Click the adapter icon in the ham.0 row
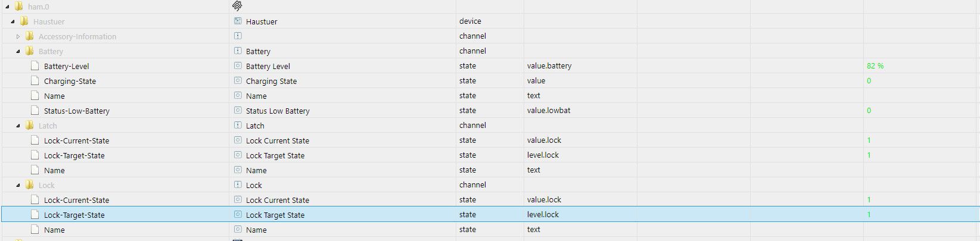This screenshot has height=241, width=980. [x=237, y=6]
